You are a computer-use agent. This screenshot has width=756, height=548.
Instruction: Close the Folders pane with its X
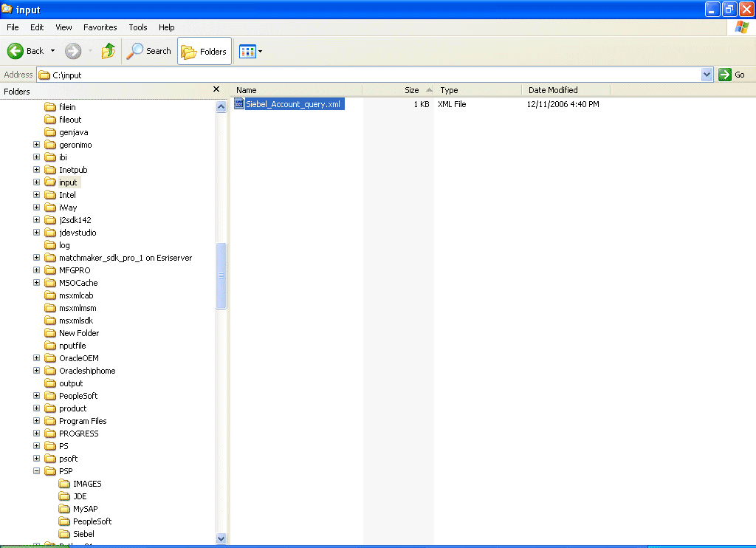(x=216, y=89)
